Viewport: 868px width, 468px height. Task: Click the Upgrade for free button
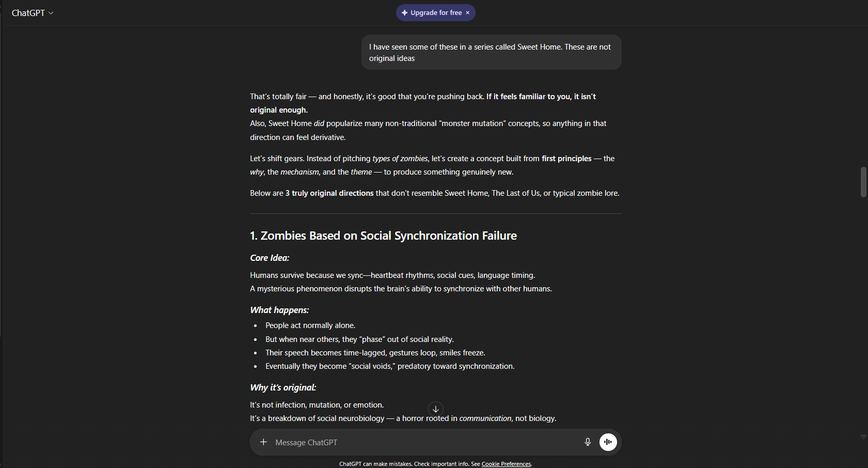click(x=435, y=12)
